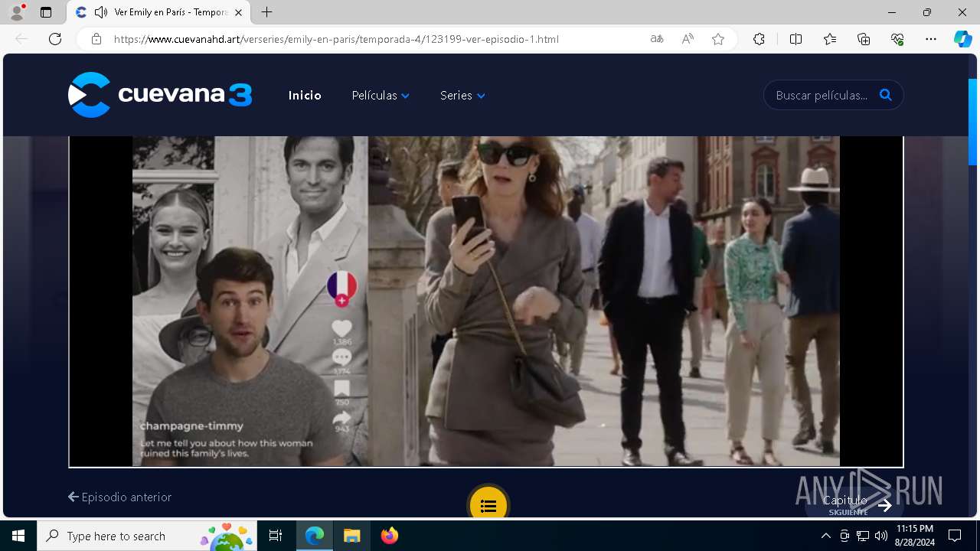Switch to Microsoft Edge taskbar icon
The height and width of the screenshot is (551, 980).
(315, 536)
